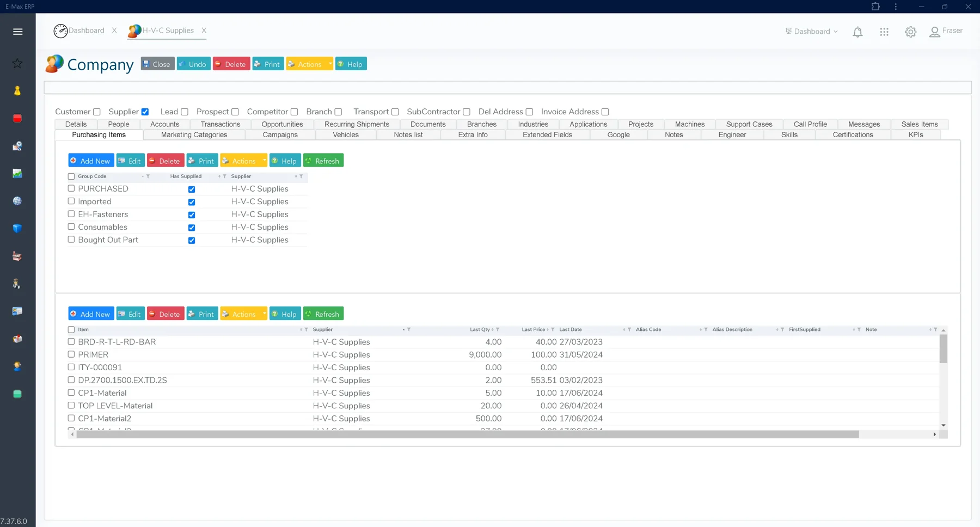Click the extensions puzzle icon in title bar
This screenshot has width=980, height=527.
875,7
